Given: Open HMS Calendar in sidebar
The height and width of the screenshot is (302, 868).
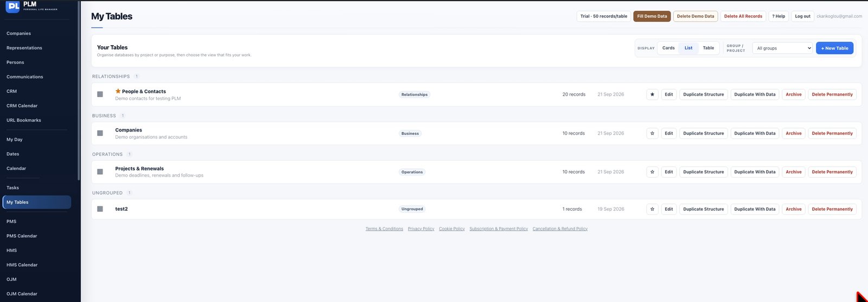Looking at the screenshot, I should pyautogui.click(x=22, y=265).
